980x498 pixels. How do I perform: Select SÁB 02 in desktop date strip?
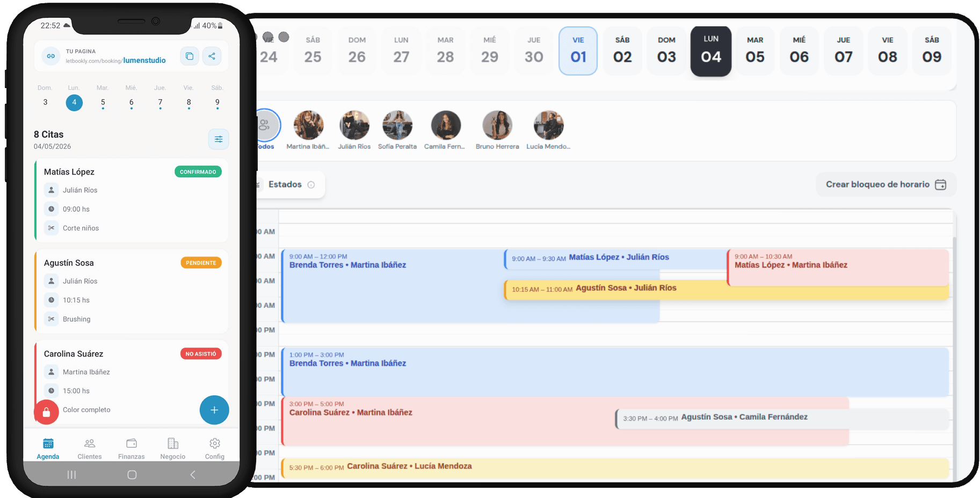[622, 50]
